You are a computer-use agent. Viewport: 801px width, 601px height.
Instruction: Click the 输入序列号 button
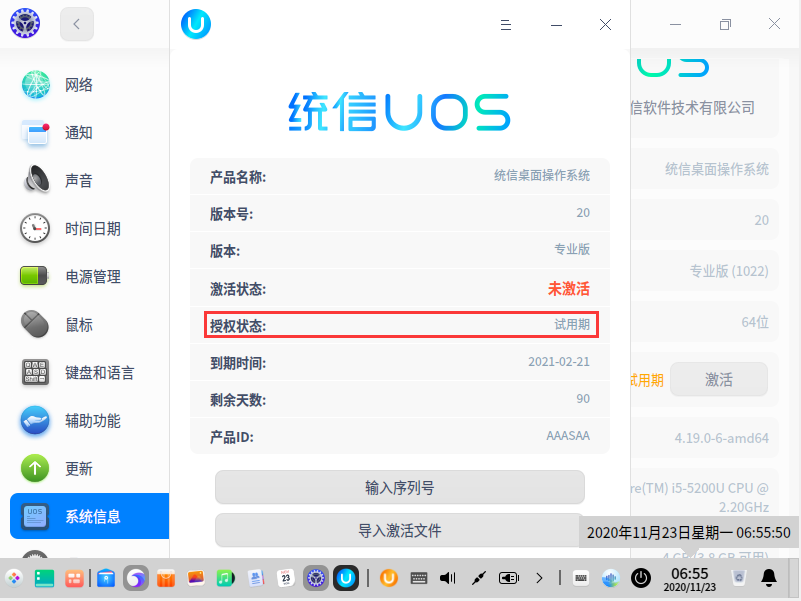coord(399,488)
